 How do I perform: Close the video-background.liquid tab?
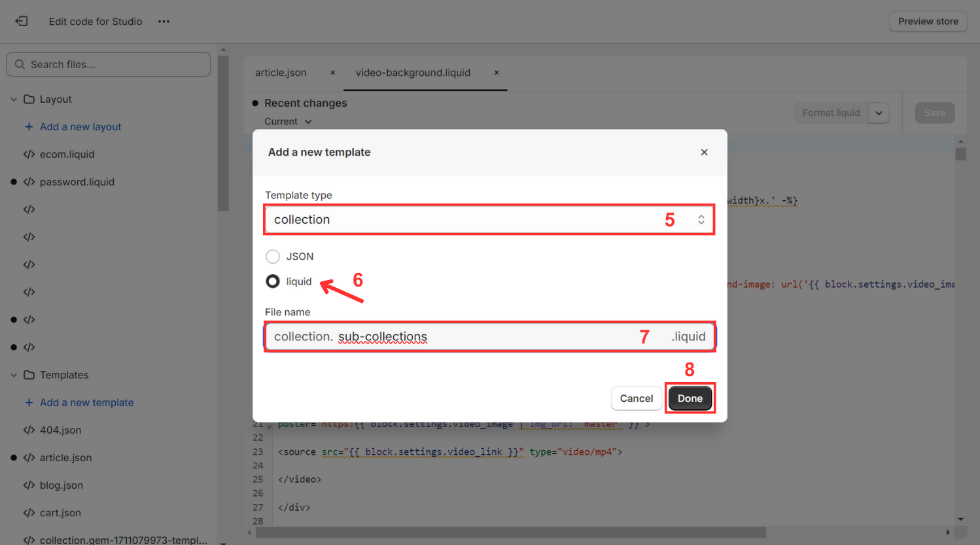[497, 73]
